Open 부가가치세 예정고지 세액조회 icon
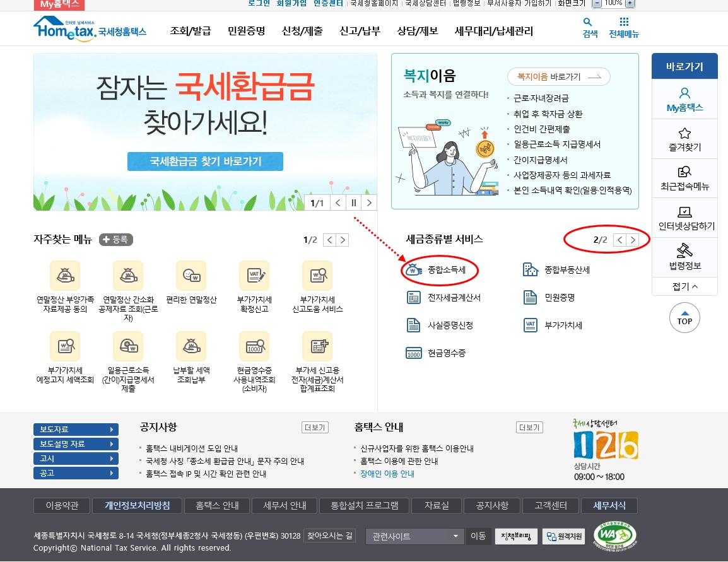 65,346
